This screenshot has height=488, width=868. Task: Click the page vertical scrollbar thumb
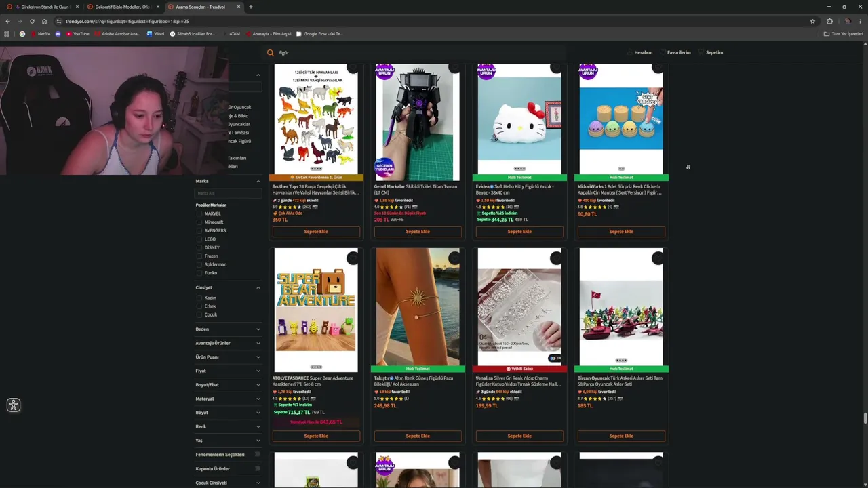pos(865,418)
